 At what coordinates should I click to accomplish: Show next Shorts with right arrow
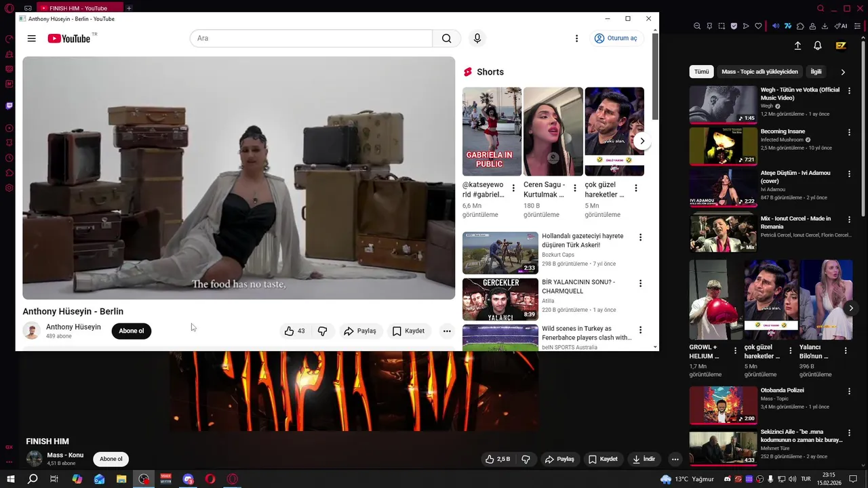[x=642, y=141]
